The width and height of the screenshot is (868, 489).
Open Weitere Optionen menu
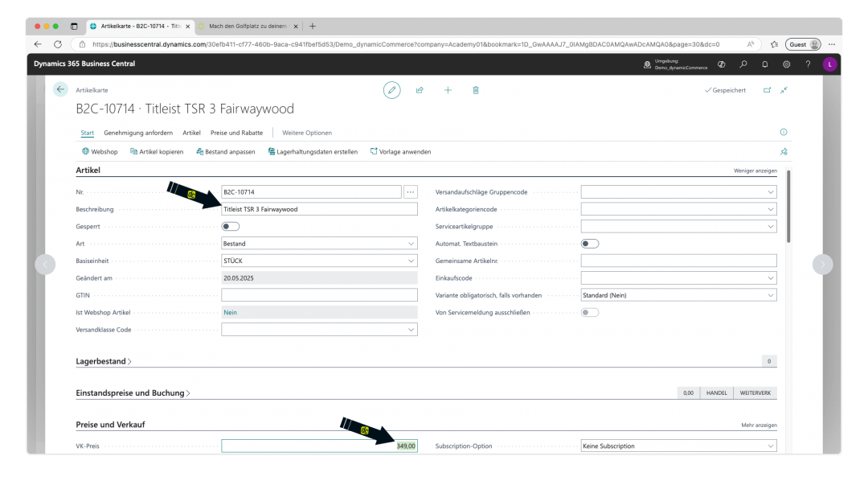pos(307,133)
